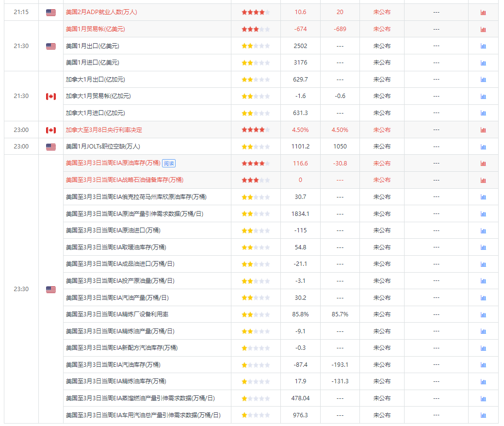Select EIA取暖油库存(万桶) row title

116,247
